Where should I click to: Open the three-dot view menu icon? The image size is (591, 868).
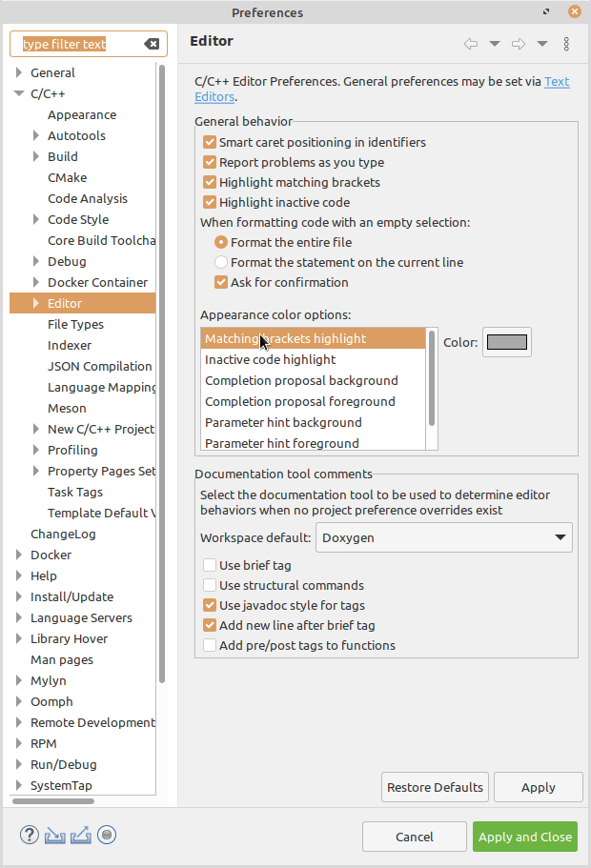point(566,44)
